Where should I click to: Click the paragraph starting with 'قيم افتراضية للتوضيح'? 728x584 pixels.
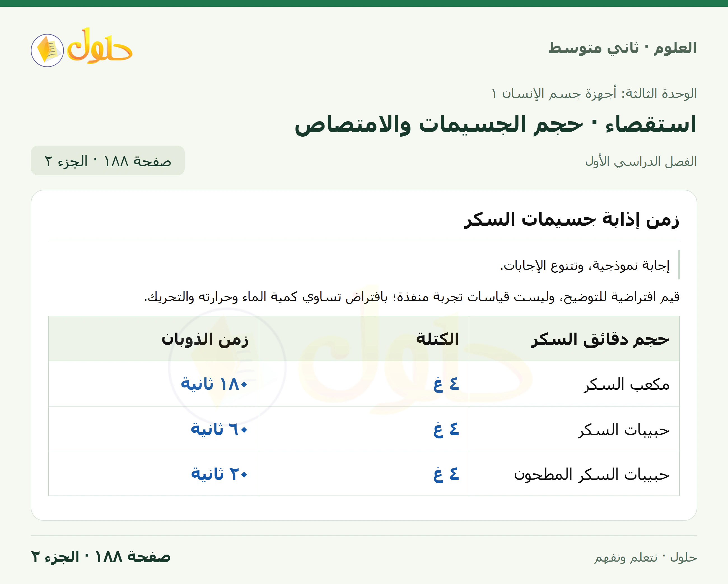click(x=412, y=297)
